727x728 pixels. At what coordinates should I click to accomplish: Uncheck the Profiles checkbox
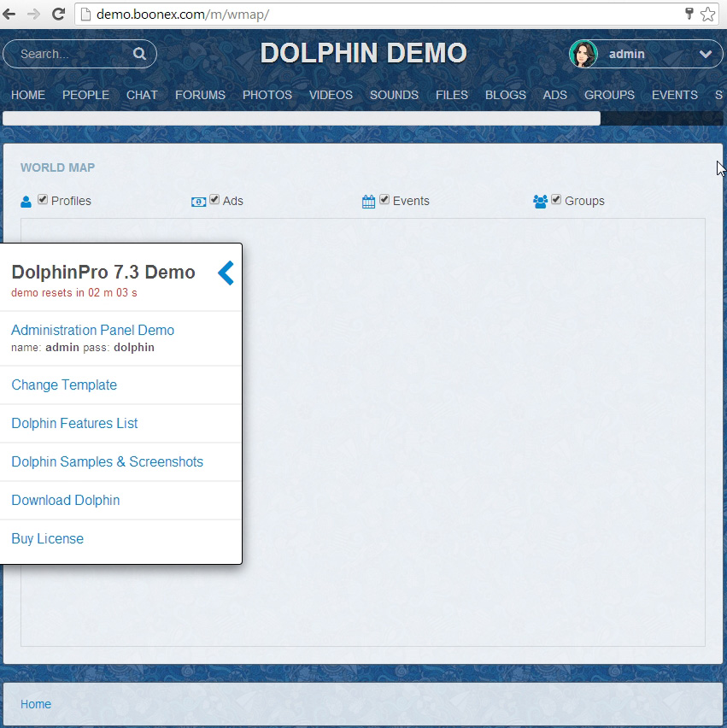(x=43, y=200)
